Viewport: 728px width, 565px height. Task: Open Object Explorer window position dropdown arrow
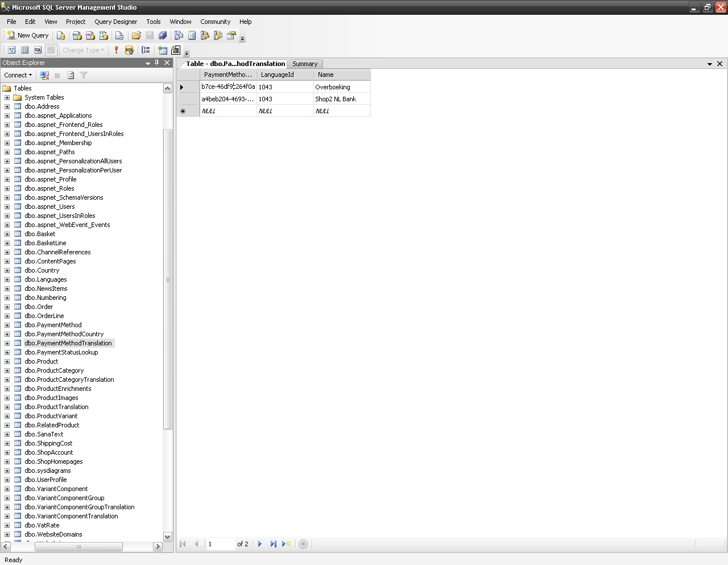pyautogui.click(x=148, y=63)
